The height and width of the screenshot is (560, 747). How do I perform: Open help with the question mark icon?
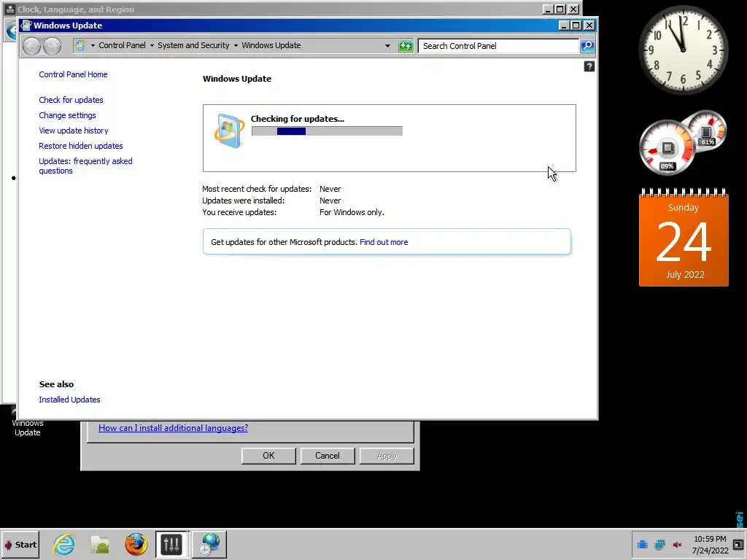click(x=589, y=66)
